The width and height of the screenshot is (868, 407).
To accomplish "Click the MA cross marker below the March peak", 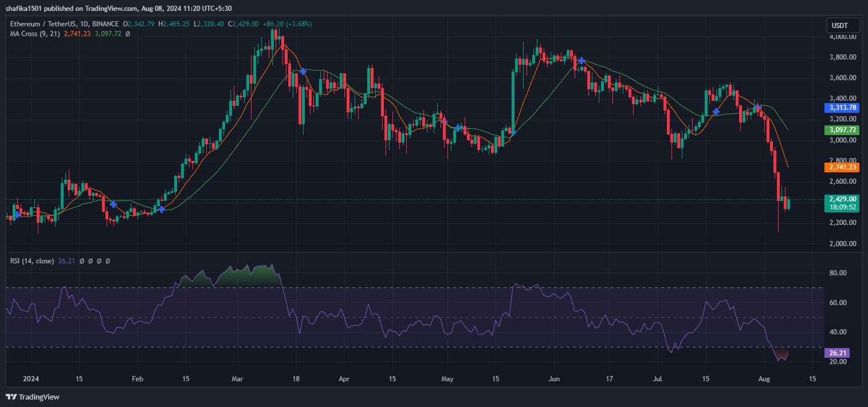I will tap(303, 72).
